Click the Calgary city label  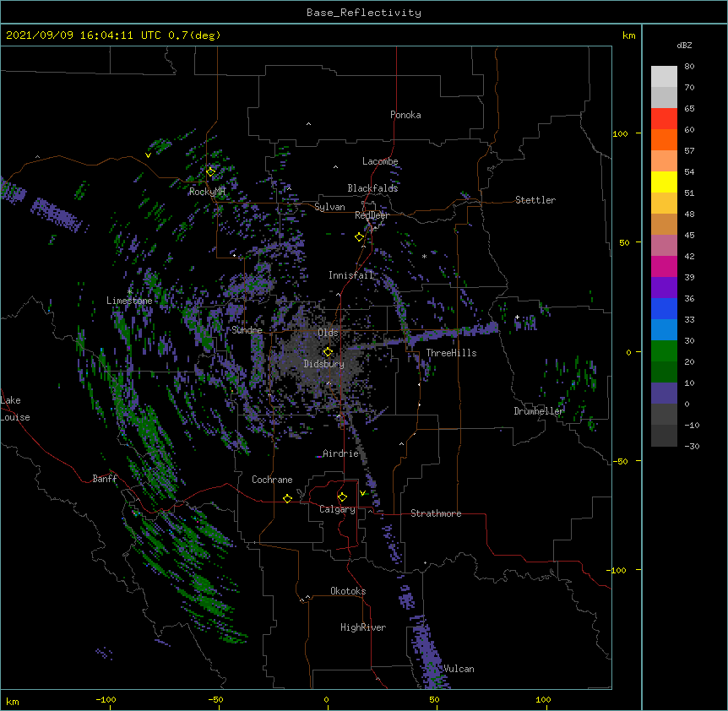click(337, 509)
